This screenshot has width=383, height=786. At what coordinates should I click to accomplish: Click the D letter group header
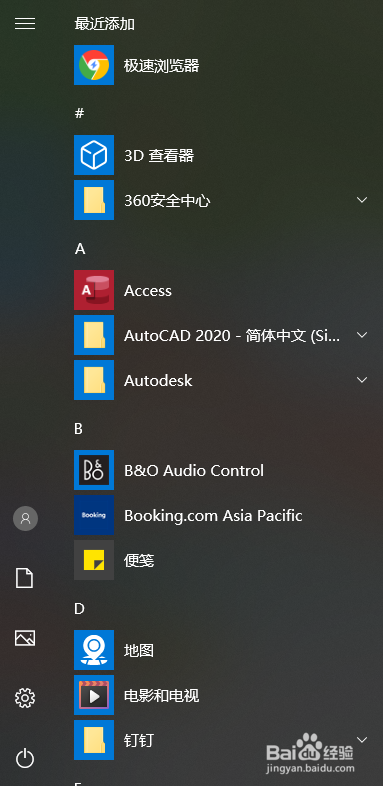[x=79, y=609]
